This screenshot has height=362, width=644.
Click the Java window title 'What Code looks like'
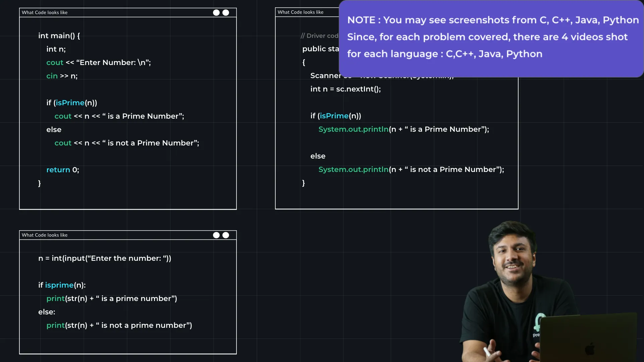click(301, 12)
